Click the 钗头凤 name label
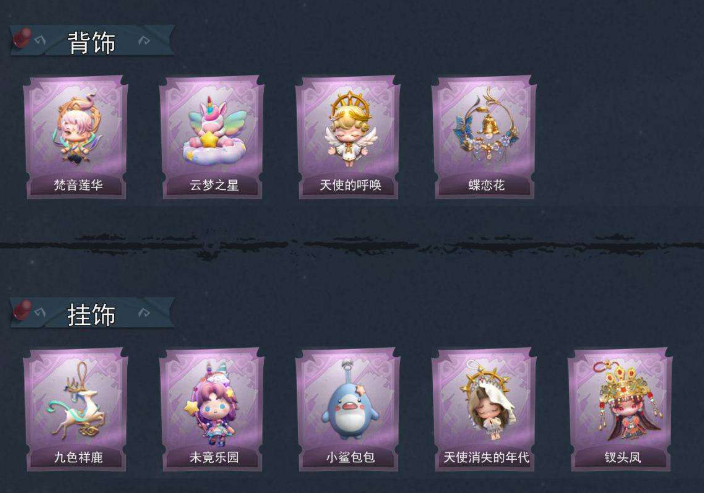The height and width of the screenshot is (493, 704). pyautogui.click(x=623, y=457)
